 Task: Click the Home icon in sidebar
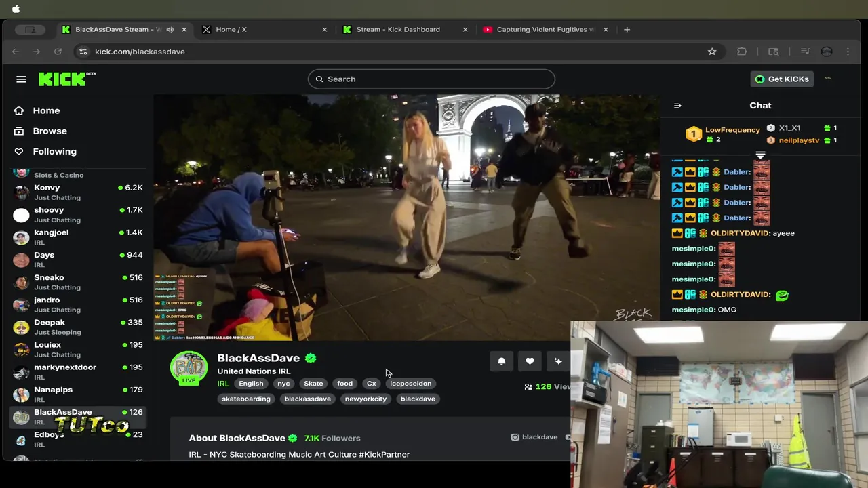(x=19, y=110)
